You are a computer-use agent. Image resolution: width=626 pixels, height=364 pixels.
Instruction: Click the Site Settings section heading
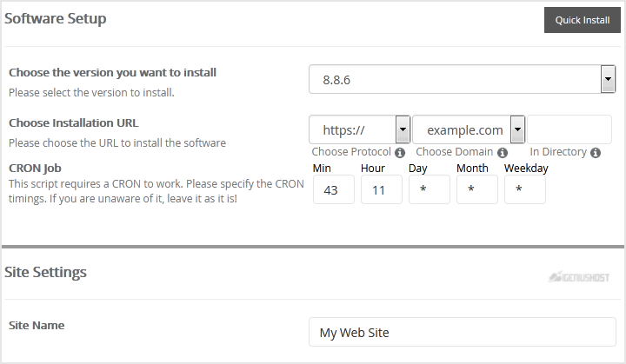[x=46, y=272]
